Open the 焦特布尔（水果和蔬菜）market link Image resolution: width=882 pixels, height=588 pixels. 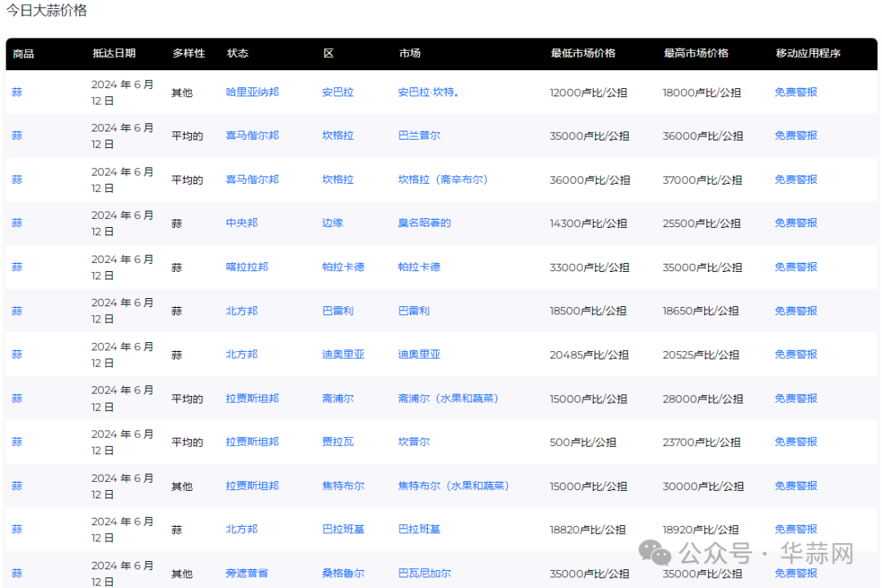(453, 485)
